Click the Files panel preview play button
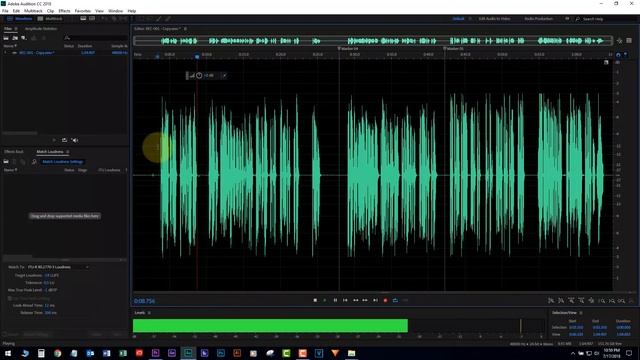The image size is (640, 360). [x=54, y=140]
